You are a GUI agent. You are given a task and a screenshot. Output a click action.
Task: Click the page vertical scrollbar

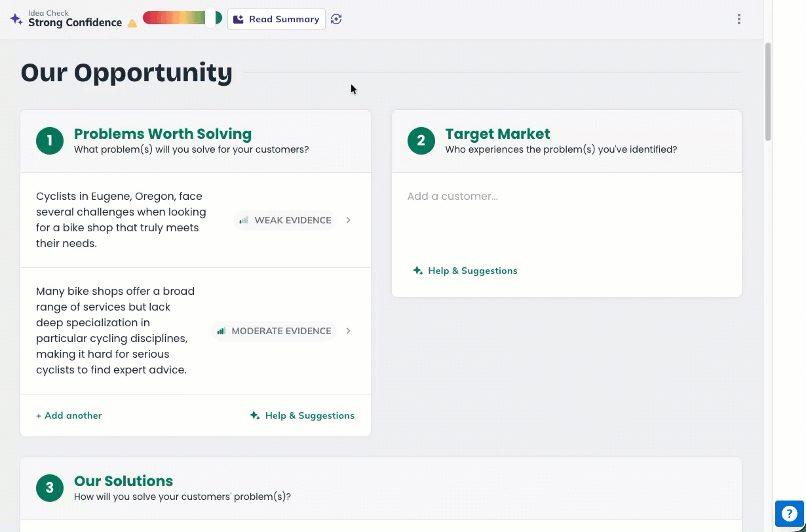pyautogui.click(x=768, y=92)
